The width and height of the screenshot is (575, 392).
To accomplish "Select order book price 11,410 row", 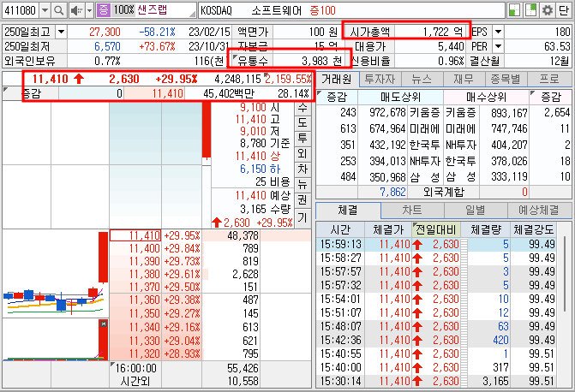I will 135,235.
